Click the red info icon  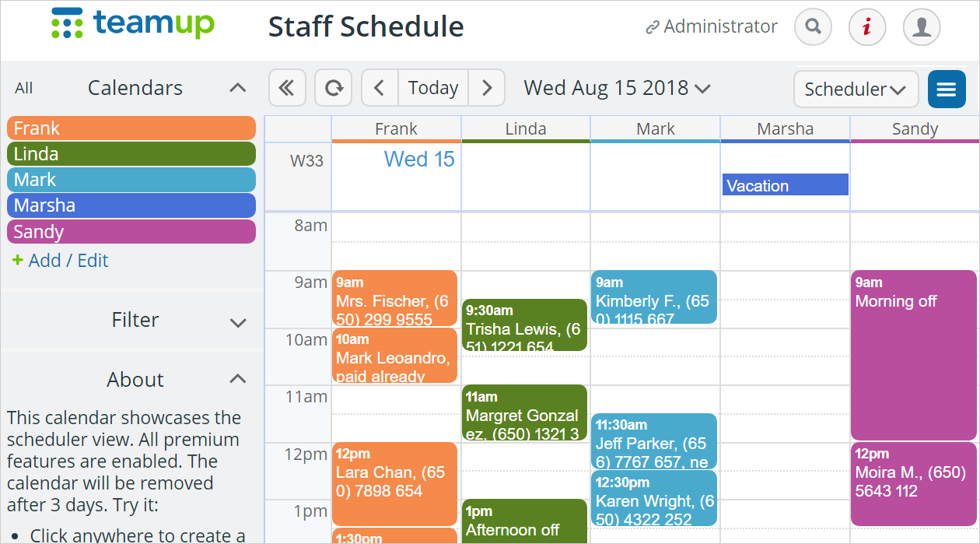pos(867,27)
